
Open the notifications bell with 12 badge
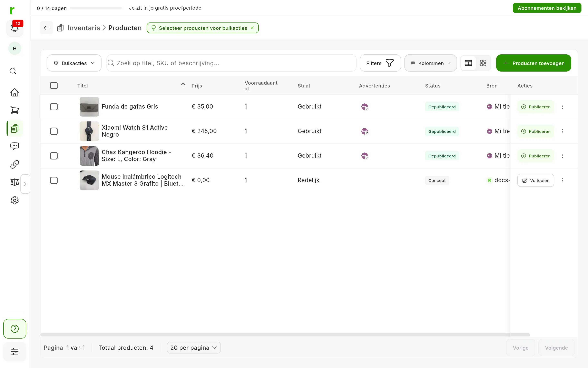coord(15,28)
